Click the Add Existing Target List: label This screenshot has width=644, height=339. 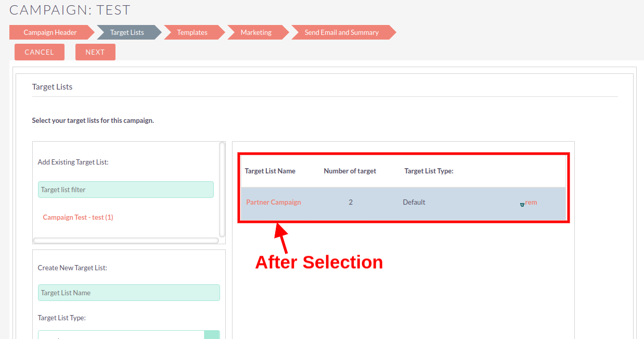pyautogui.click(x=73, y=162)
